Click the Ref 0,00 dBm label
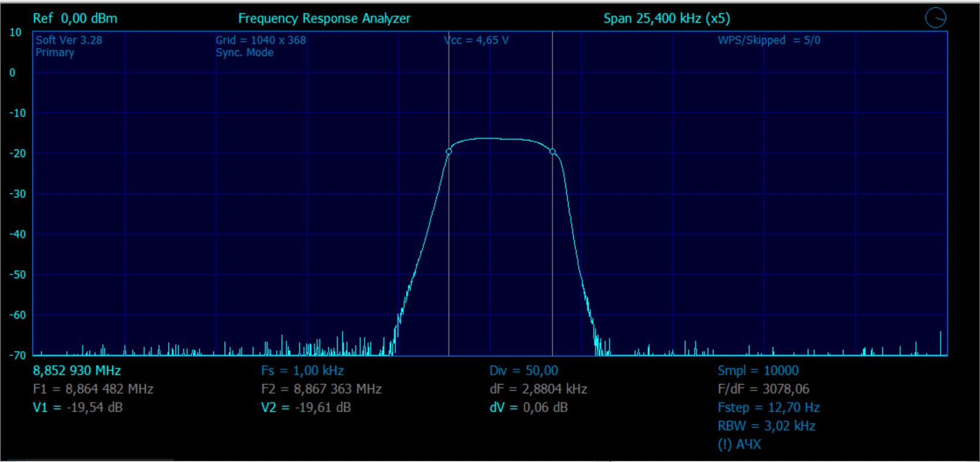The height and width of the screenshot is (462, 980). tap(75, 19)
